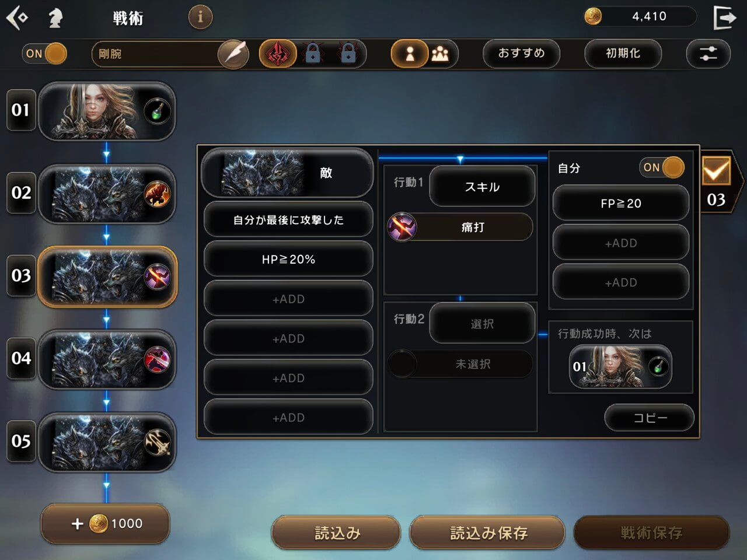Click the おすすめ button
The height and width of the screenshot is (560, 747).
[x=521, y=54]
